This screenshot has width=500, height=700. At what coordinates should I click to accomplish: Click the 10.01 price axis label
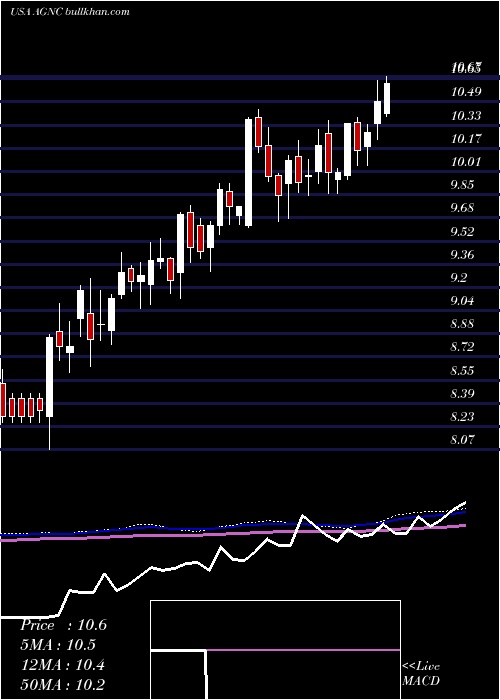tap(466, 161)
